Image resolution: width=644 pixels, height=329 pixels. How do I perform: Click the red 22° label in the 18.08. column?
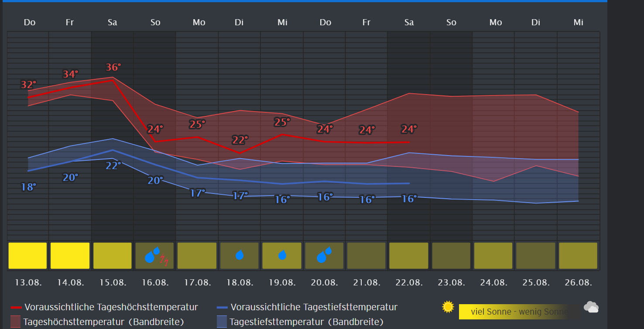(x=240, y=140)
